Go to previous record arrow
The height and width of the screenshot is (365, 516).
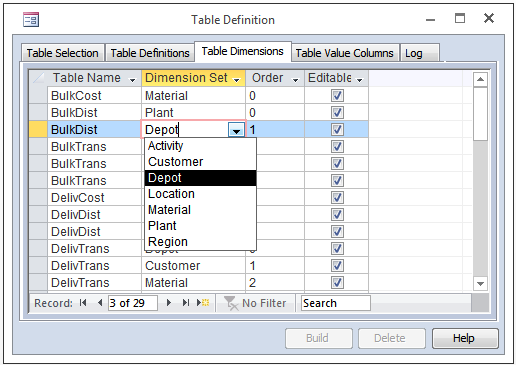click(x=100, y=303)
